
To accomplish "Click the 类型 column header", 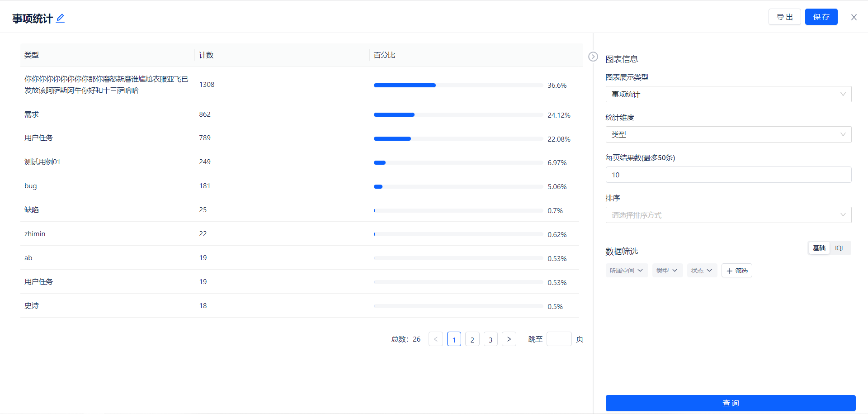I will [108, 55].
